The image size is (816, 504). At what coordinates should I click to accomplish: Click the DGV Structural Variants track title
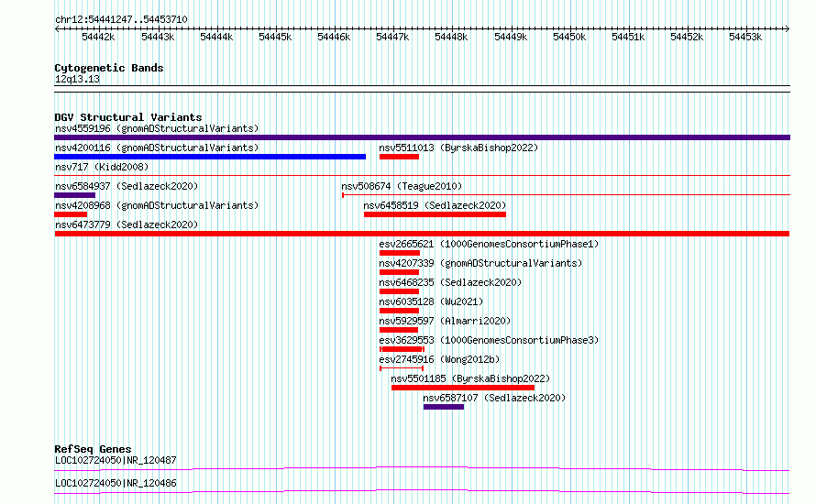click(128, 117)
